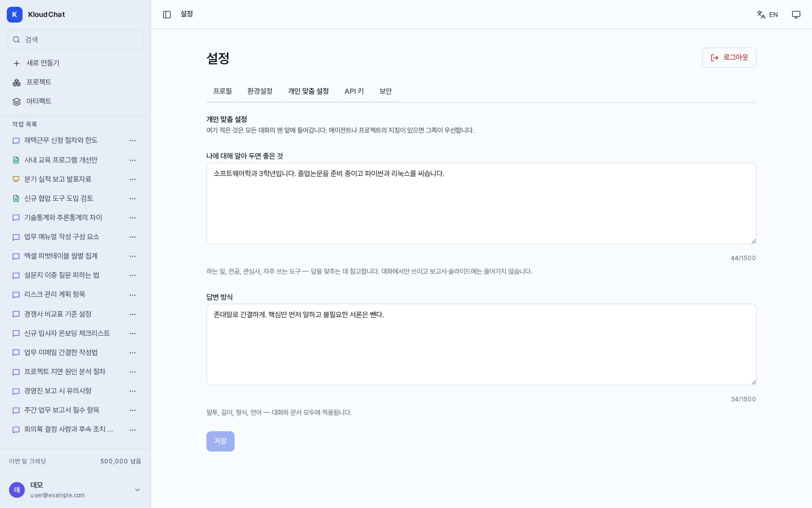Screen dimensions: 812x508
Task: Open more options for 분기 실적 보고 발표자료
Action: coord(133,179)
